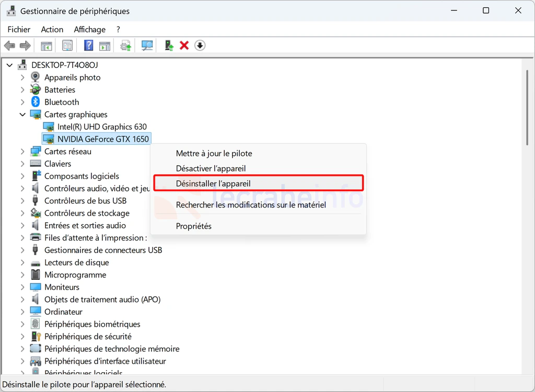
Task: Select the Lecteurs de disque entry
Action: tap(76, 262)
